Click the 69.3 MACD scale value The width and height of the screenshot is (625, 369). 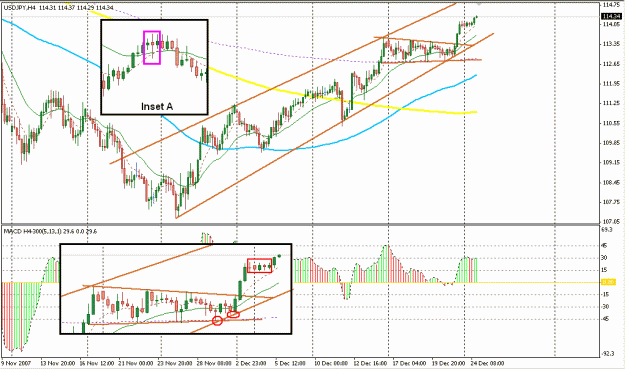point(607,230)
